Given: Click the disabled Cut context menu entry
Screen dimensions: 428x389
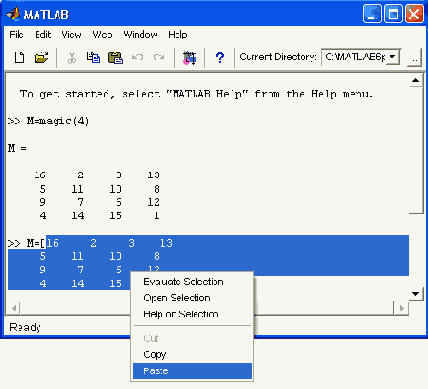Looking at the screenshot, I should (192, 338).
